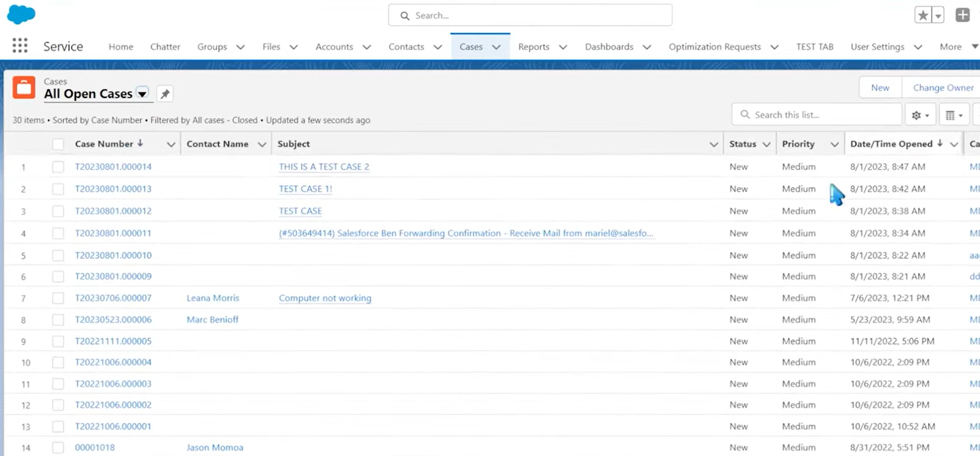Viewport: 980px width, 456px height.
Task: Open Case Number column actions chevron
Action: 171,144
